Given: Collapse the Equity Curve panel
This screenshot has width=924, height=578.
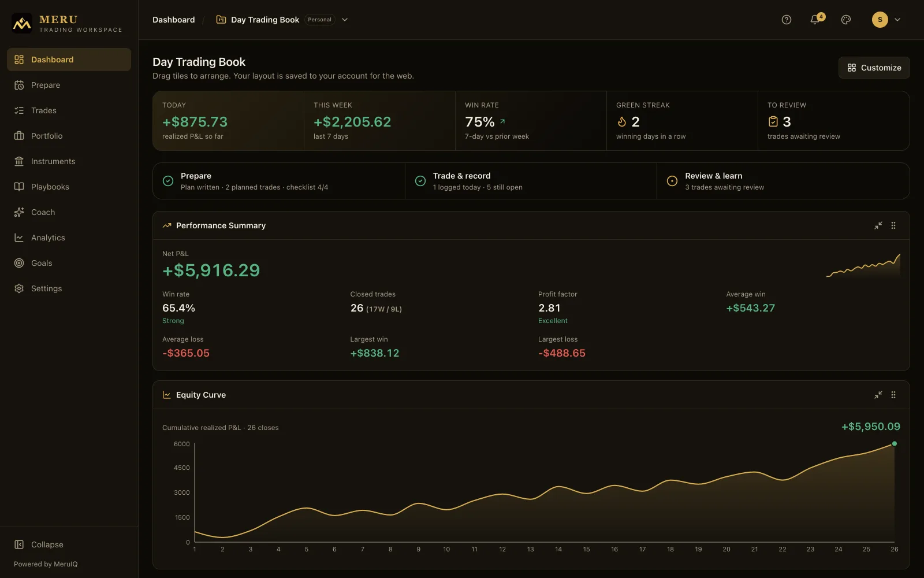Looking at the screenshot, I should 878,395.
